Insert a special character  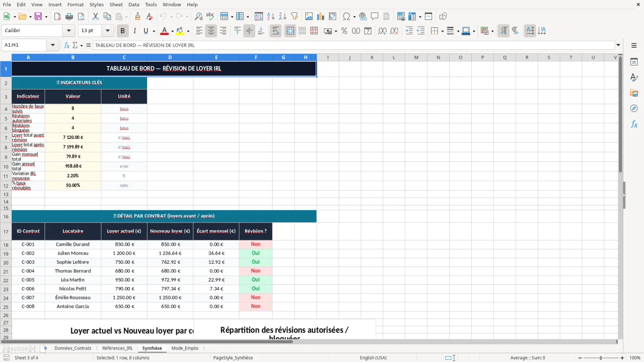pyautogui.click(x=346, y=17)
